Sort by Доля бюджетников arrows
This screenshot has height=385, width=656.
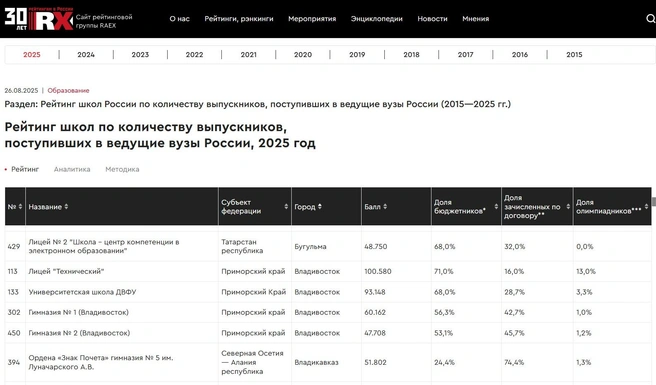[496, 206]
